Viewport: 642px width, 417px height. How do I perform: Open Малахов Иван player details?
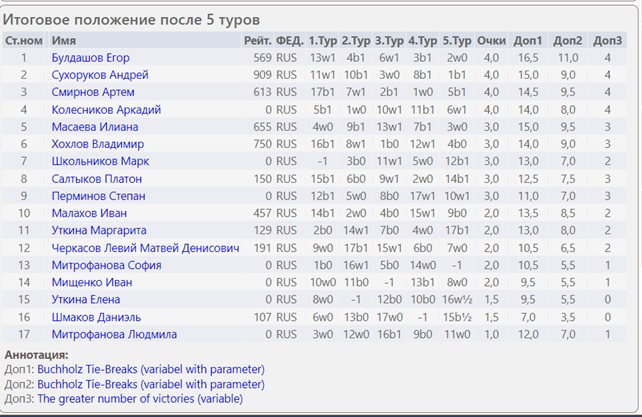(x=89, y=213)
